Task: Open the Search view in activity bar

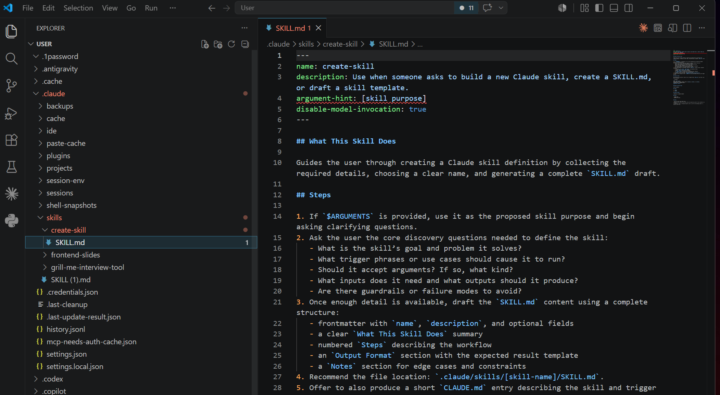Action: [11, 58]
